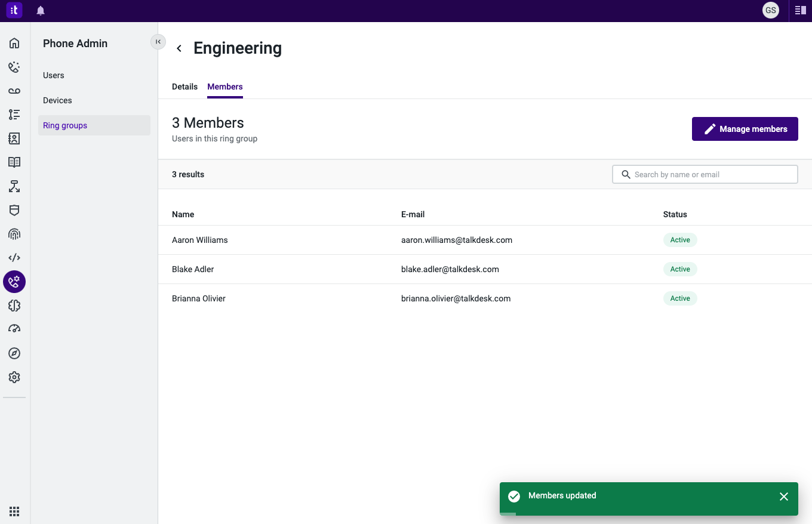This screenshot has height=524, width=812.
Task: Click aaron.williams@talkdesk.com email
Action: click(457, 240)
